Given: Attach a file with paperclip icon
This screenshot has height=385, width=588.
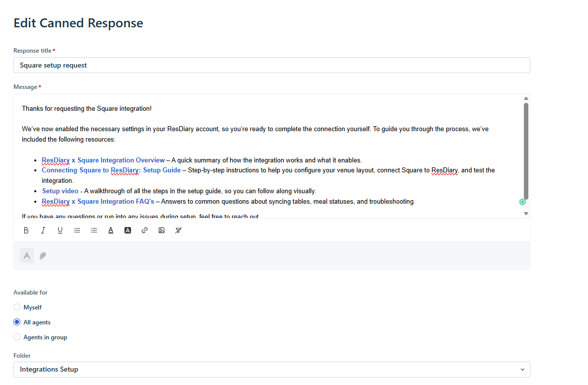Looking at the screenshot, I should (43, 256).
